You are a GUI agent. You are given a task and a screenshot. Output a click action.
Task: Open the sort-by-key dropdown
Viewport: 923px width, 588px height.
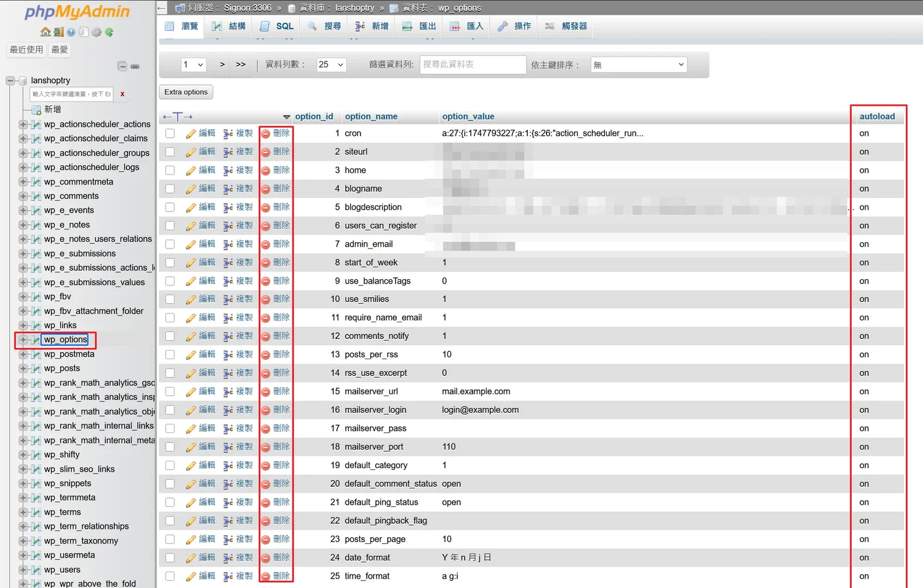pyautogui.click(x=638, y=65)
